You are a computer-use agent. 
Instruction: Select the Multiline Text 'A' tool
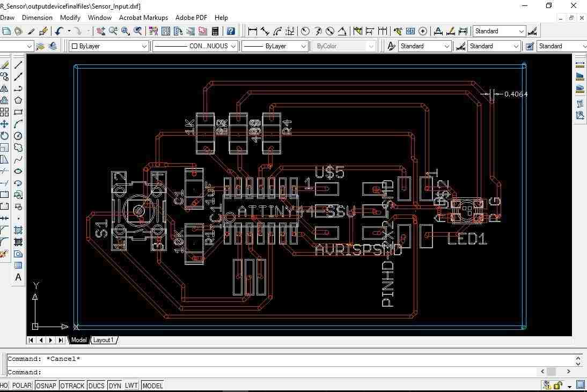click(18, 278)
